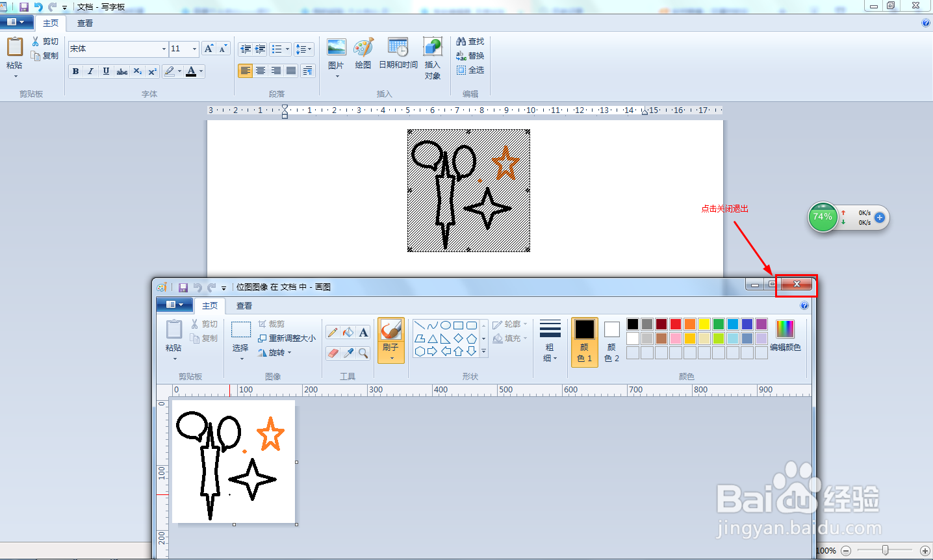
Task: Click the WordPad Undo arrow icon
Action: (x=38, y=6)
